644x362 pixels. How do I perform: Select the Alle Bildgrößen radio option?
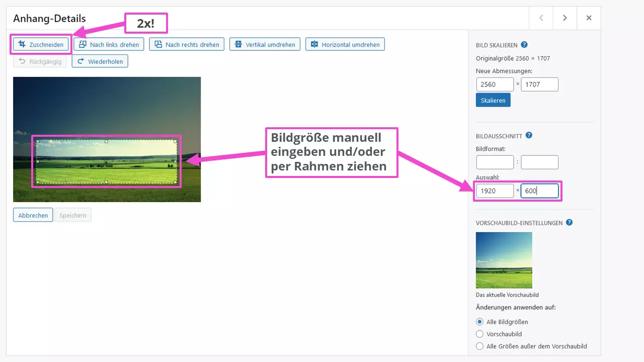[x=479, y=322]
